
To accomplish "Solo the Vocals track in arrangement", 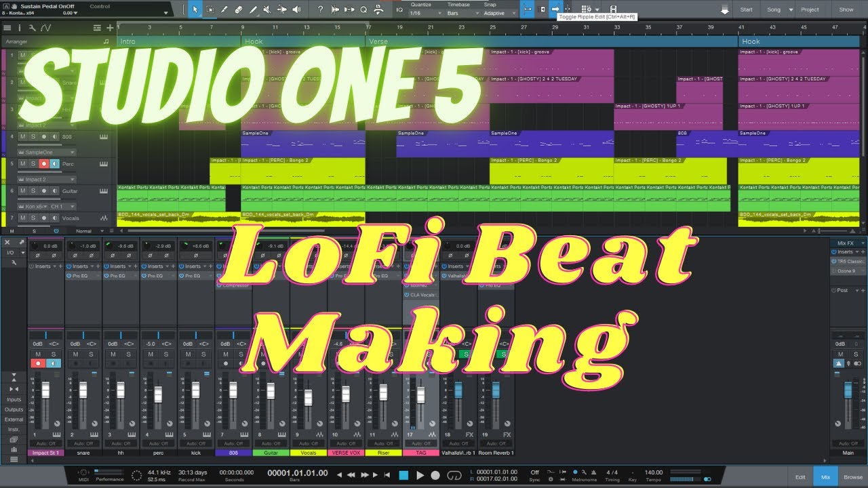I will [x=33, y=218].
